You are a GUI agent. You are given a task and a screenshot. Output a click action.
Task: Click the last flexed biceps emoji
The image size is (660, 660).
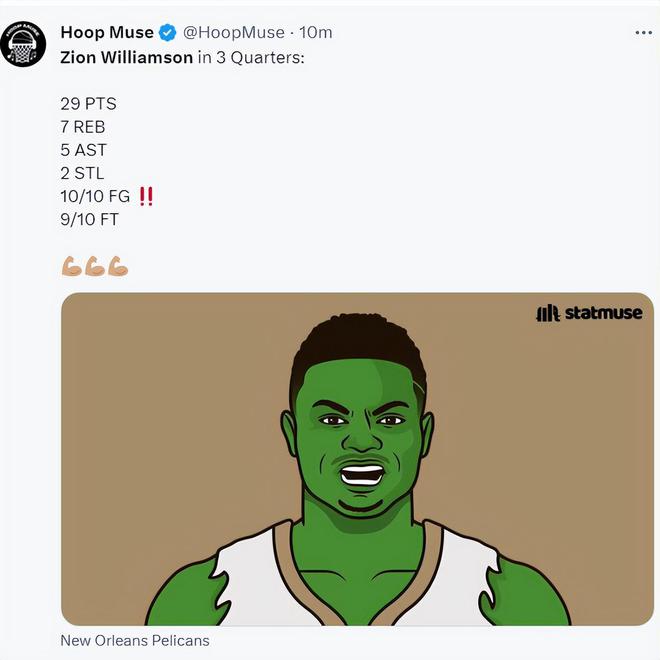tap(118, 266)
